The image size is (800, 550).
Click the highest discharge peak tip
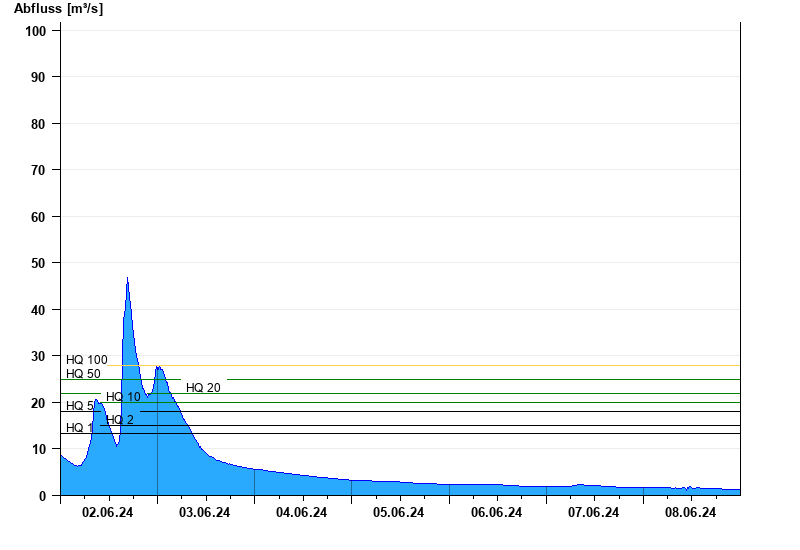pyautogui.click(x=127, y=279)
